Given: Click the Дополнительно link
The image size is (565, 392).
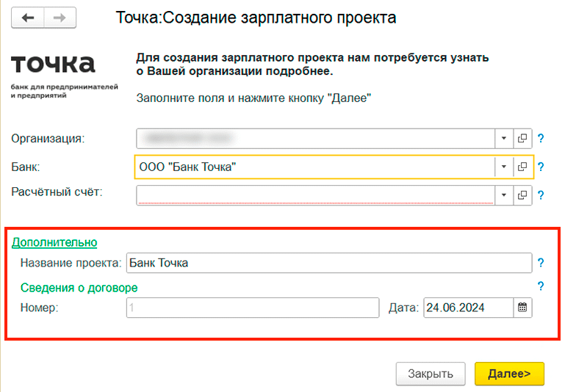Looking at the screenshot, I should [54, 242].
